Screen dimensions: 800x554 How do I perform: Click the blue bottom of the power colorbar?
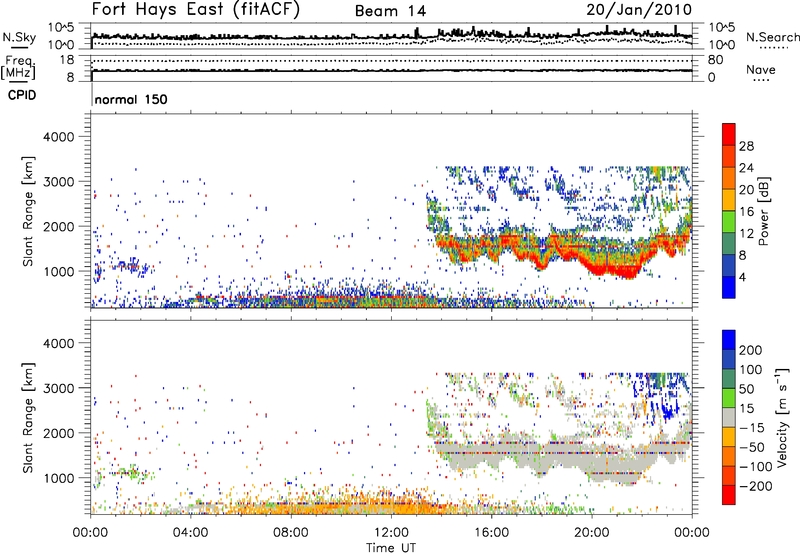click(x=729, y=288)
